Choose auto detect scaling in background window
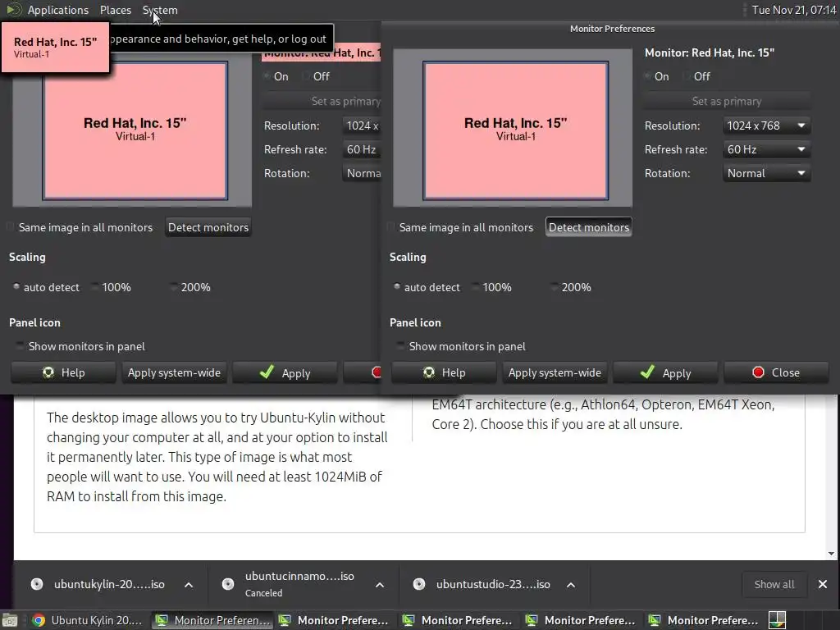Viewport: 840px width, 630px height. click(x=16, y=286)
